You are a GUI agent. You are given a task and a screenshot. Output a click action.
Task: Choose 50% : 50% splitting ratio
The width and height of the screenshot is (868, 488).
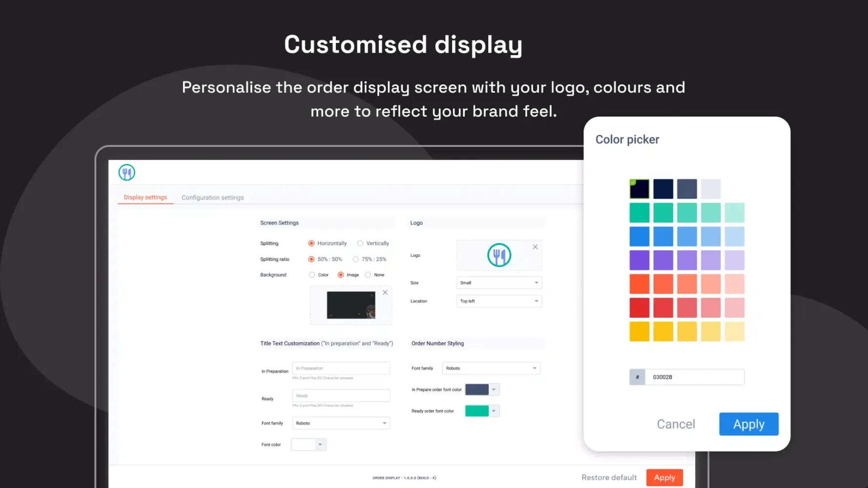tap(311, 259)
